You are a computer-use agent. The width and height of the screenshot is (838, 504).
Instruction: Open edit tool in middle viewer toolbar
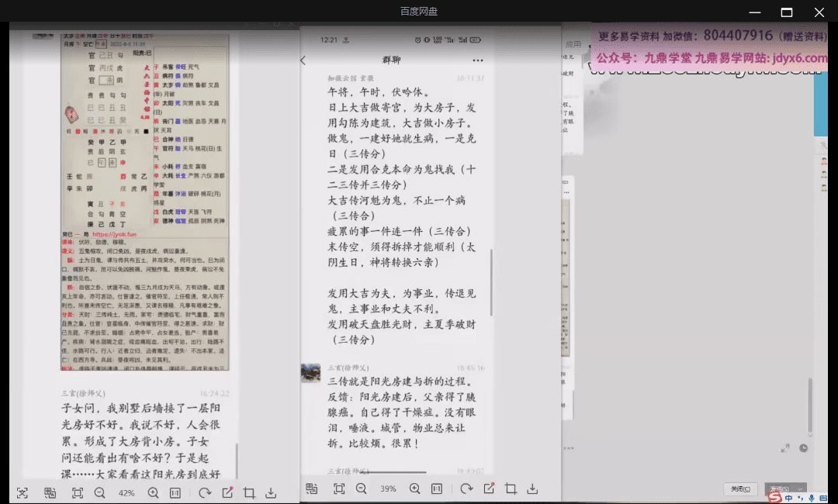(x=489, y=488)
